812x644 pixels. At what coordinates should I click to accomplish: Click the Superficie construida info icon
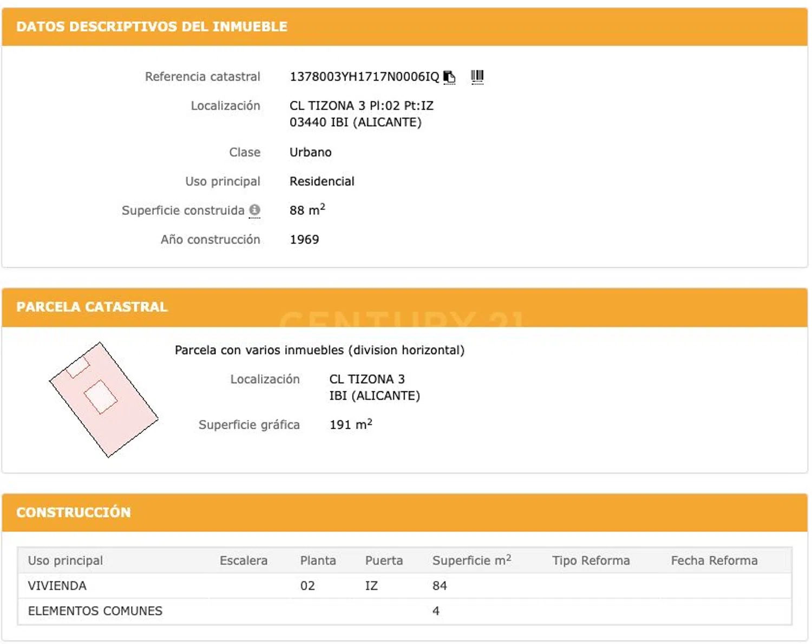coord(254,210)
